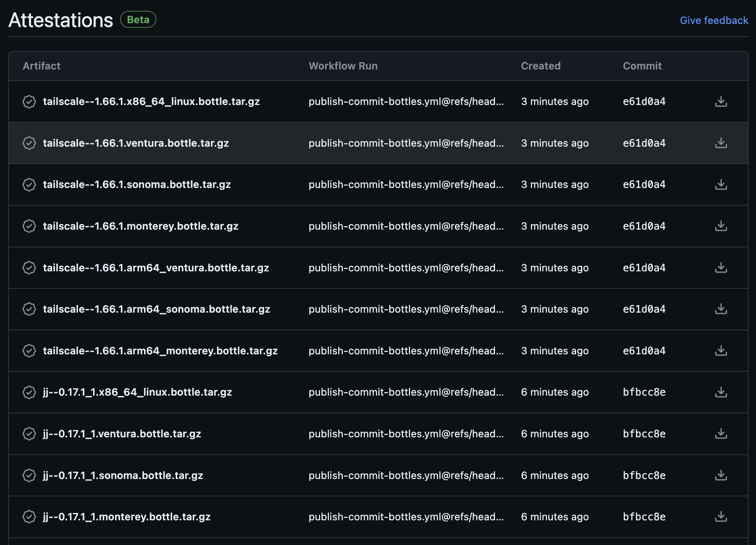The height and width of the screenshot is (545, 756).
Task: Click '3 minutes ago' in tailscale sonoma row
Action: pyautogui.click(x=555, y=184)
